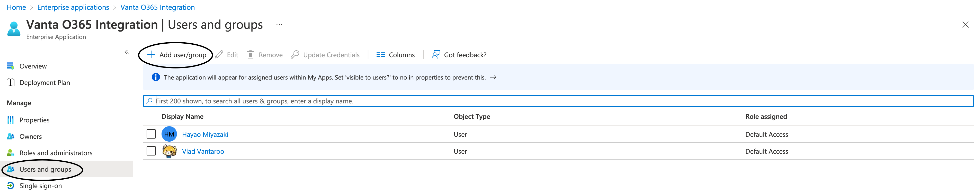Open Hayao Miyazaki user link
This screenshot has height=195, width=980.
tap(205, 134)
